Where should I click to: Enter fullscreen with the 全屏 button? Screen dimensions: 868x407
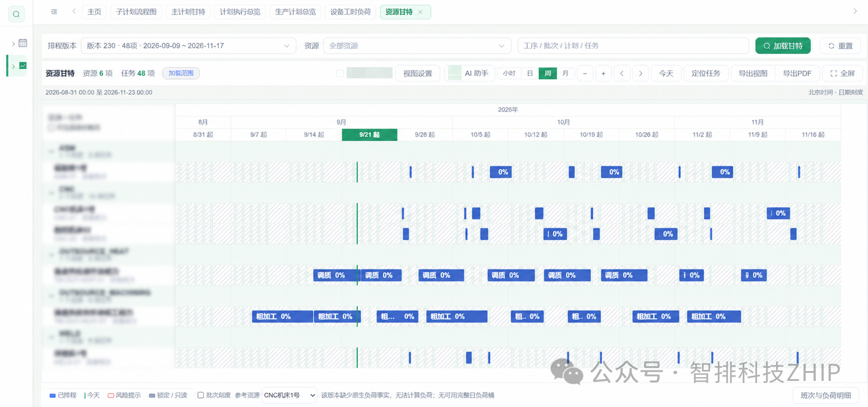click(843, 73)
